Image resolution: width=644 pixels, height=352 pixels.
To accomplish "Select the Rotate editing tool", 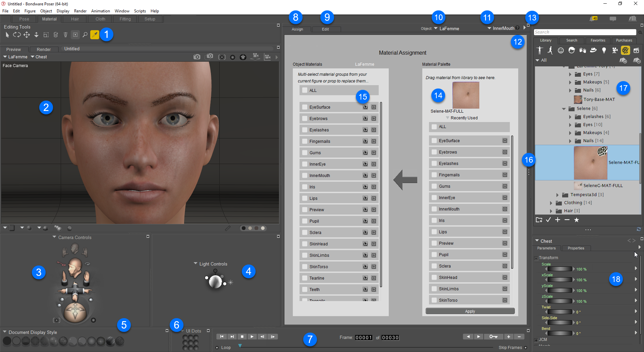I will pyautogui.click(x=17, y=35).
